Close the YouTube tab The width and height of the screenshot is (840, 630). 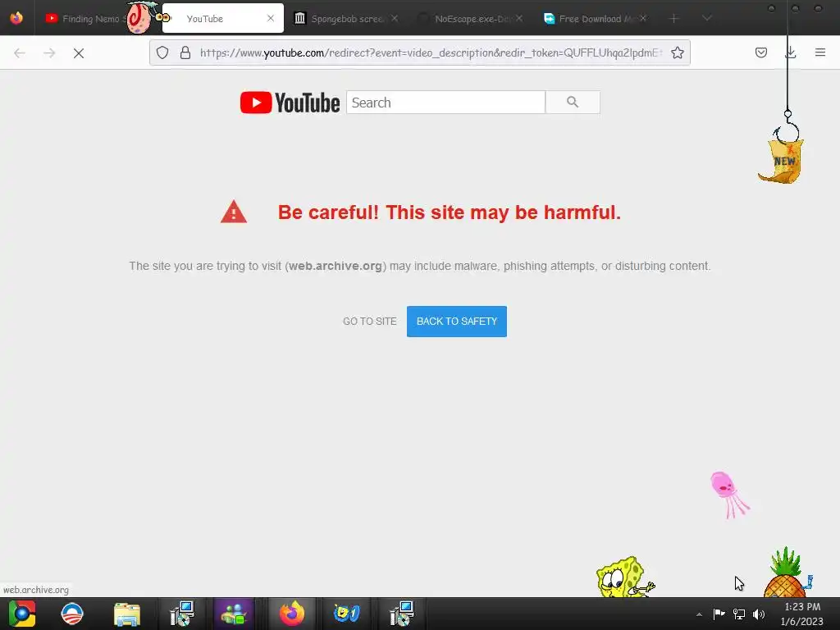click(x=271, y=19)
